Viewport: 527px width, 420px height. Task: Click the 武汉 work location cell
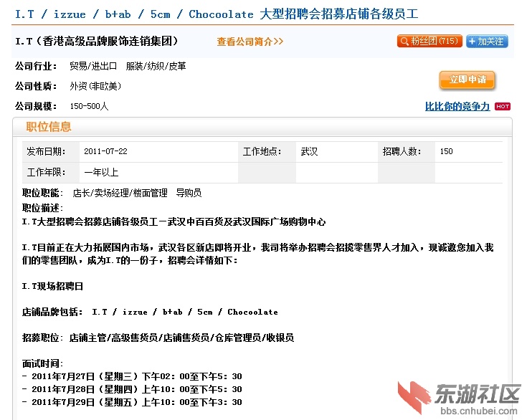click(x=309, y=152)
